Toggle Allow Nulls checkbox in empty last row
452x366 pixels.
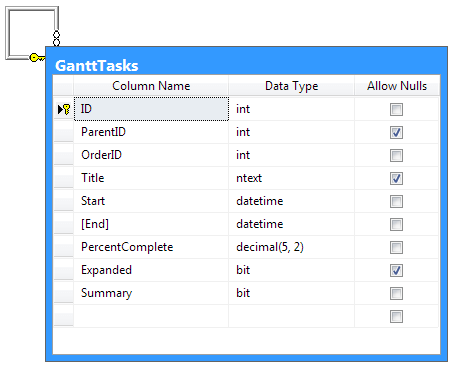pos(396,316)
